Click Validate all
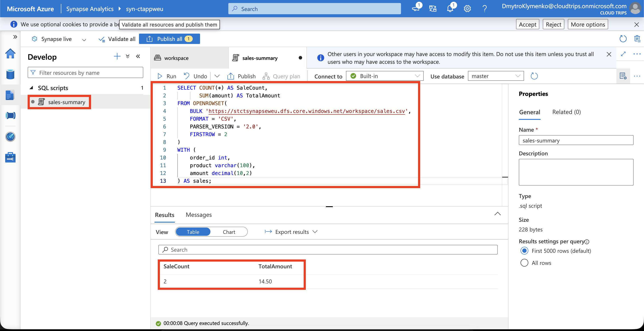This screenshot has height=331, width=644. point(117,39)
